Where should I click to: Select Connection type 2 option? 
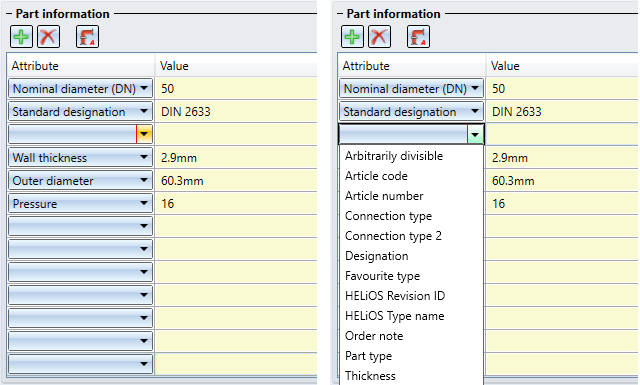tap(393, 236)
